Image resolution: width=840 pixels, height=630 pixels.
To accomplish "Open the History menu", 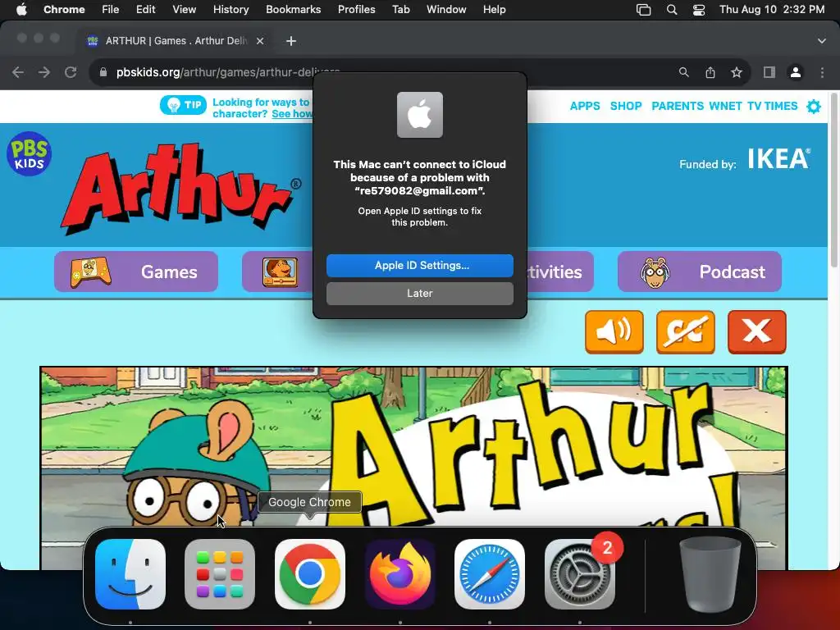I will 231,9.
